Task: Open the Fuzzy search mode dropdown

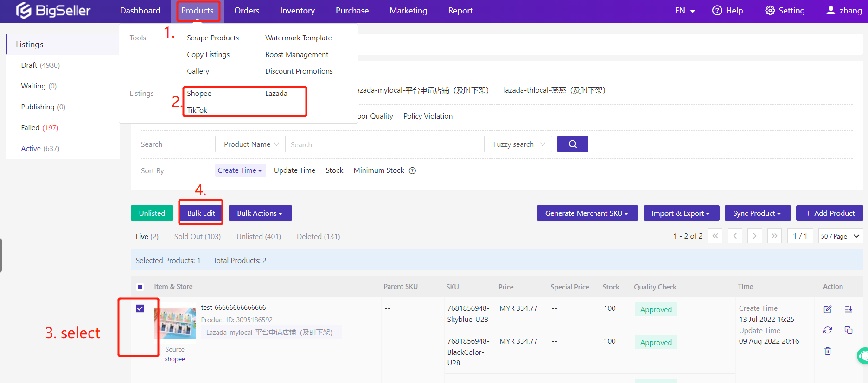Action: (518, 144)
